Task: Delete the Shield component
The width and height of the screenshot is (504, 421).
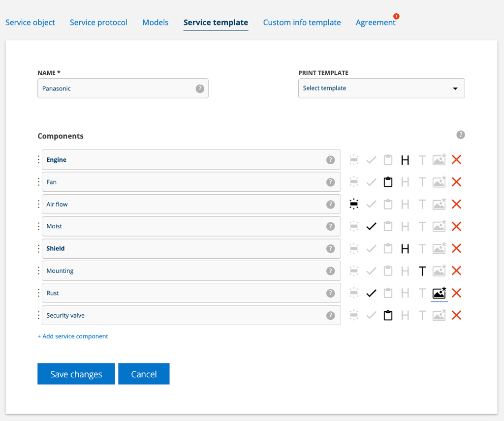Action: click(456, 248)
